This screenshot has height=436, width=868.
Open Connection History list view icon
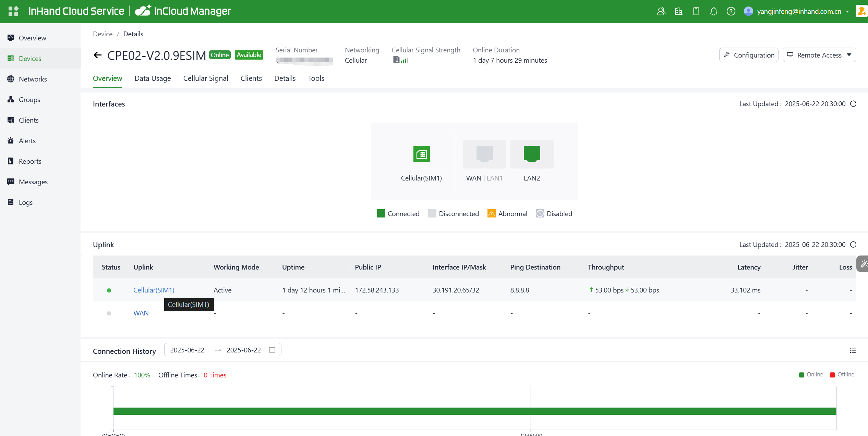coord(853,350)
